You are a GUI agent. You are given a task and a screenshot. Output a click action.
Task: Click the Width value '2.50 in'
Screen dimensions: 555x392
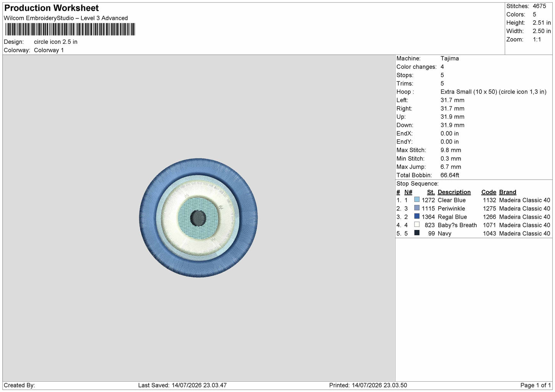542,31
